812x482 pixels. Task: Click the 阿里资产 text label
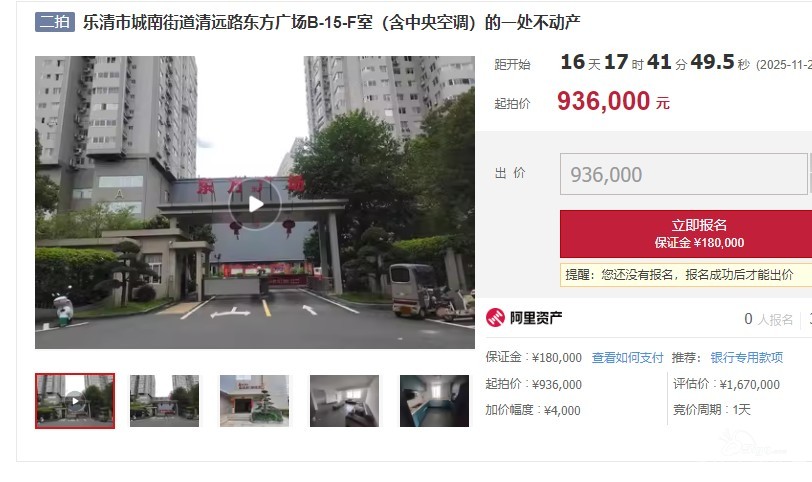pyautogui.click(x=536, y=317)
